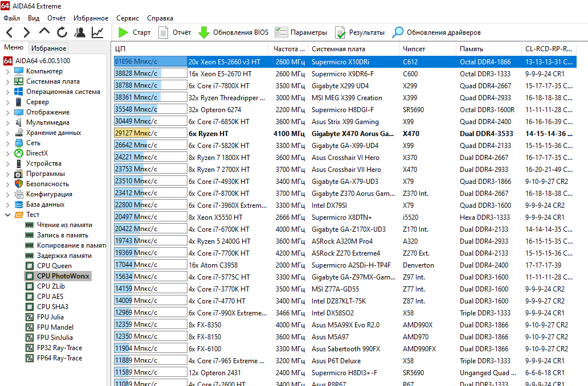Image resolution: width=588 pixels, height=386 pixels.
Task: Sort by the Системная плата column header
Action: [x=353, y=49]
